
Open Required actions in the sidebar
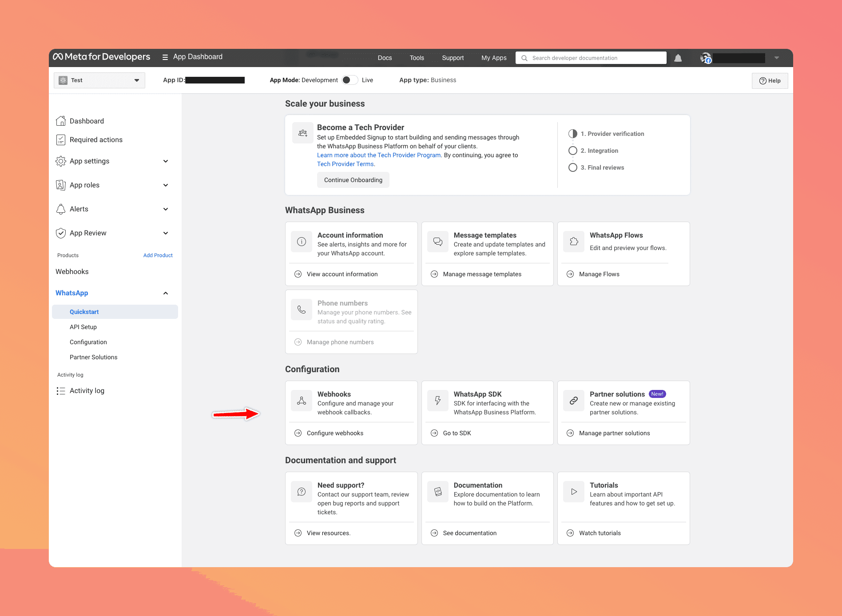pos(96,140)
